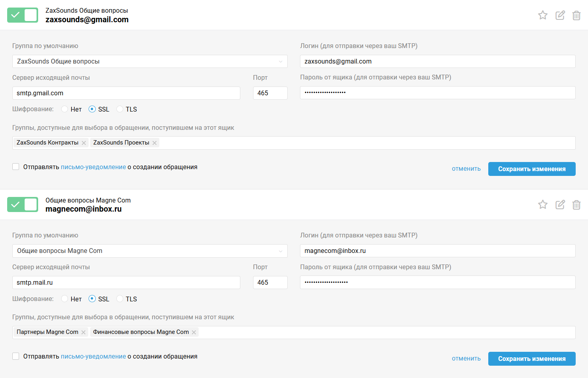The height and width of the screenshot is (378, 588).
Task: Select Нет encryption for smtp.mail.ru
Action: pyautogui.click(x=65, y=299)
